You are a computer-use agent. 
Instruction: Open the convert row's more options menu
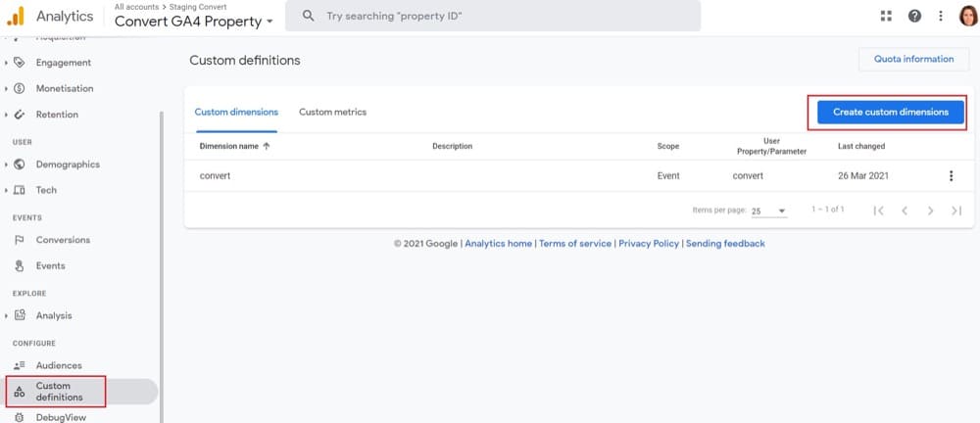pos(950,176)
